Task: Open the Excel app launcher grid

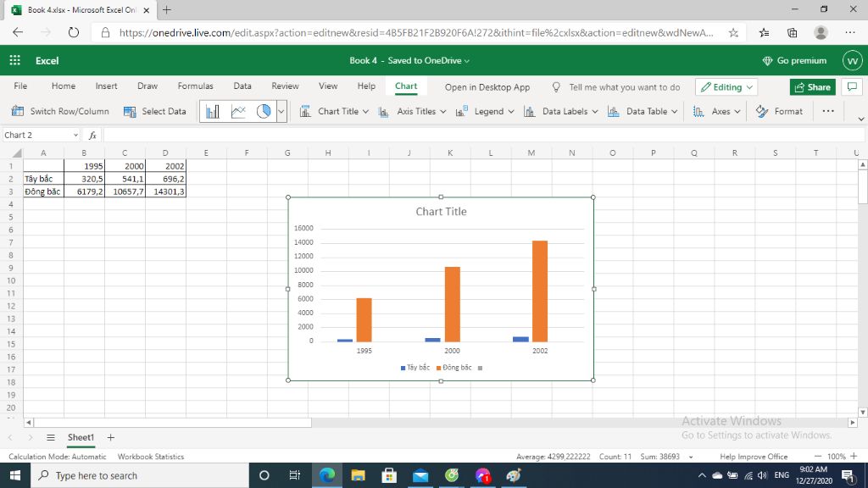Action: [15, 60]
